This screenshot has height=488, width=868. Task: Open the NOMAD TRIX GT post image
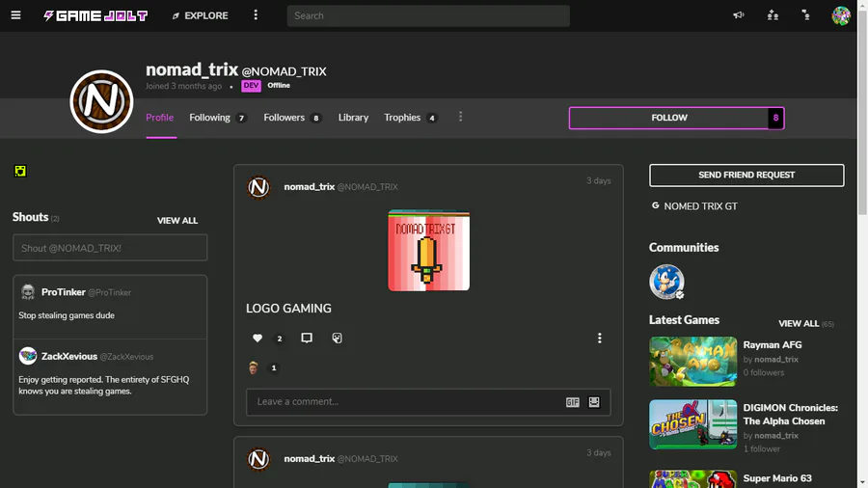[428, 250]
